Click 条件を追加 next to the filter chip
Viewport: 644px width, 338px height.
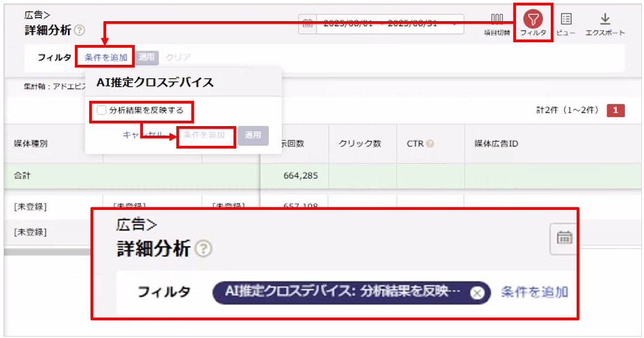[534, 292]
